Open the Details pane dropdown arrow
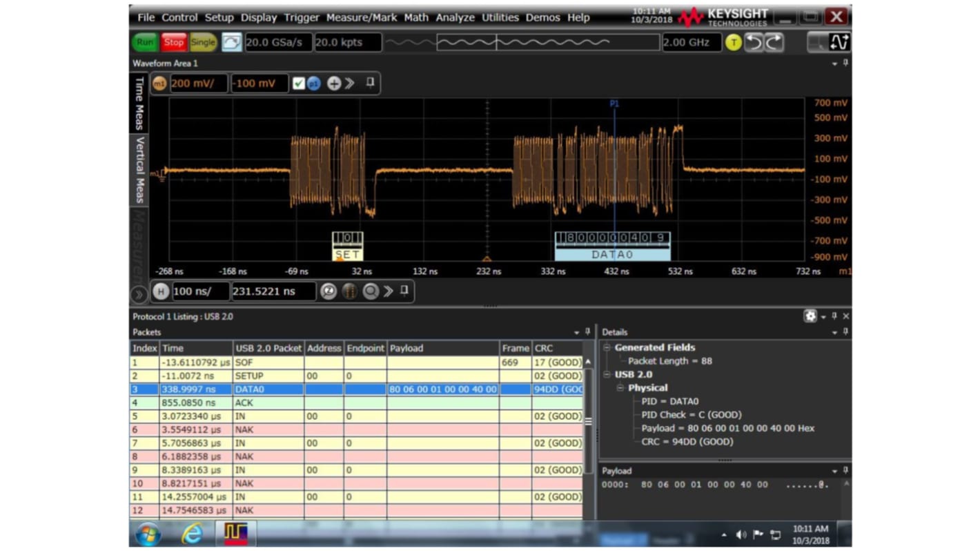 (834, 333)
